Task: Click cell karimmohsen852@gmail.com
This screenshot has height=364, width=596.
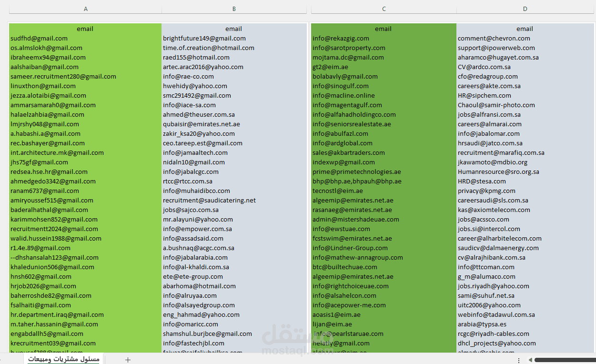Action: 85,219
